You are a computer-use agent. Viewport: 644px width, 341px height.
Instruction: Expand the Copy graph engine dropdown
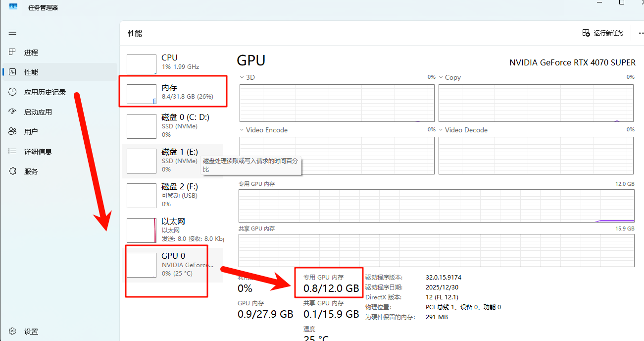click(x=441, y=77)
